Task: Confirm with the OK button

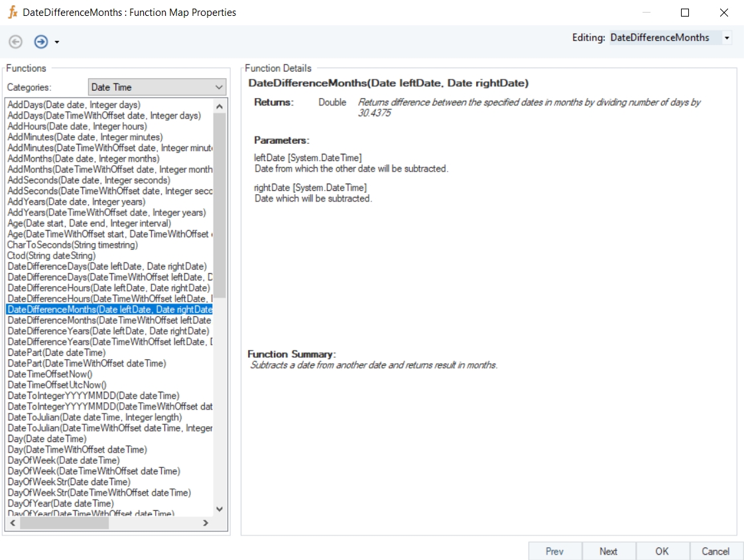Action: point(662,551)
